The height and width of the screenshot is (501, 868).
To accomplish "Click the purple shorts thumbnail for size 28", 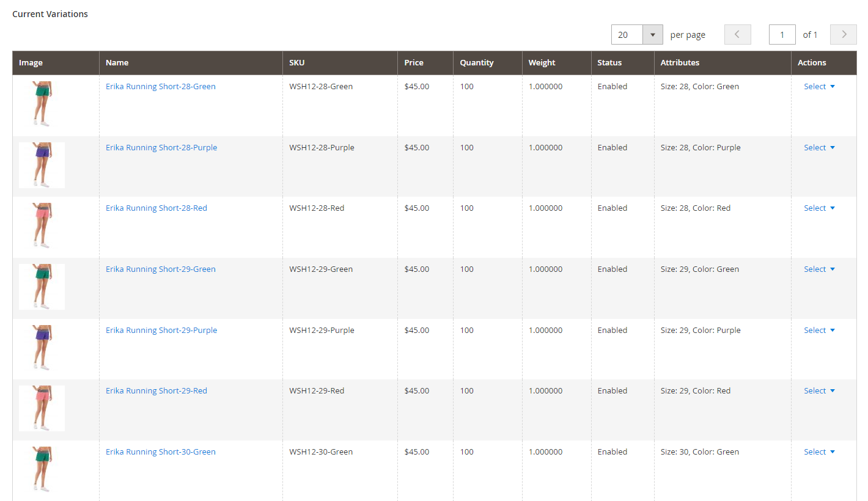I will click(42, 165).
